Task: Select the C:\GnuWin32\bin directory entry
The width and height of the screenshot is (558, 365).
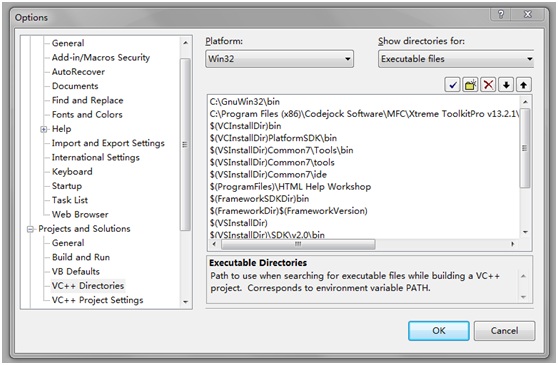Action: coord(244,102)
